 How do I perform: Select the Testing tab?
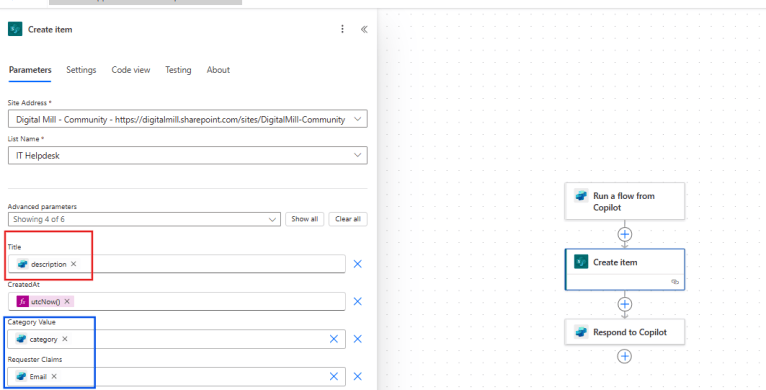(x=178, y=70)
